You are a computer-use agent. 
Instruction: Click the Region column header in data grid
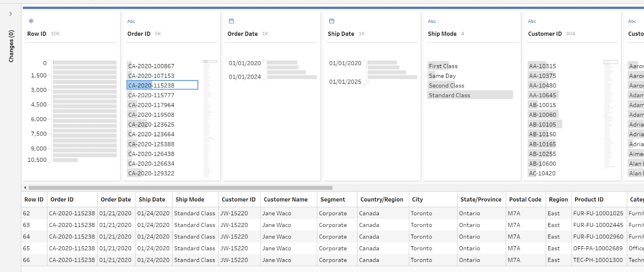558,199
